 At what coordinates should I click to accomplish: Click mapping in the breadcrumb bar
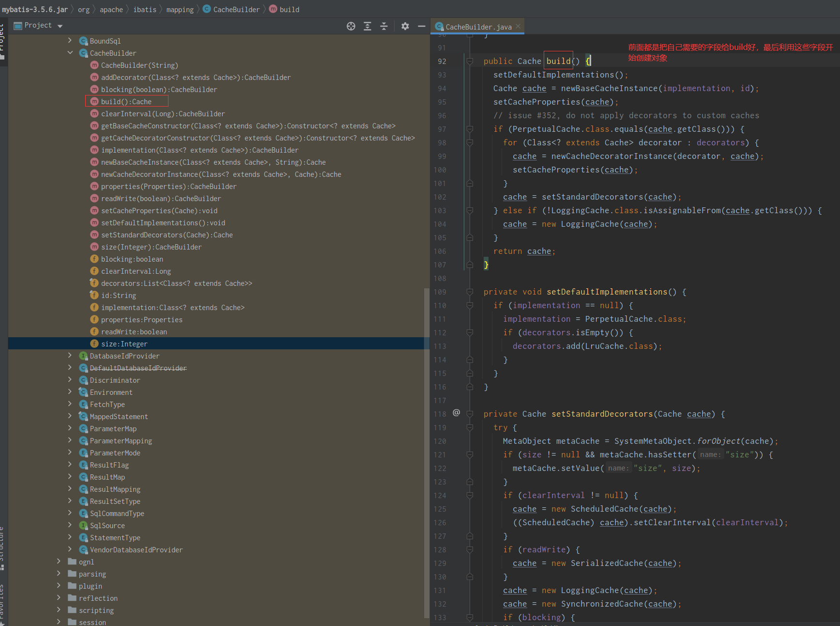click(180, 9)
